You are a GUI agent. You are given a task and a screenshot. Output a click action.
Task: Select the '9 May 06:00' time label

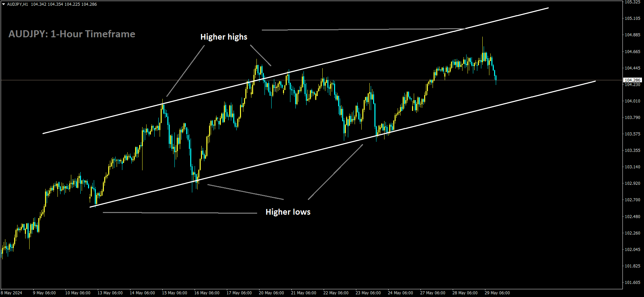(x=44, y=293)
